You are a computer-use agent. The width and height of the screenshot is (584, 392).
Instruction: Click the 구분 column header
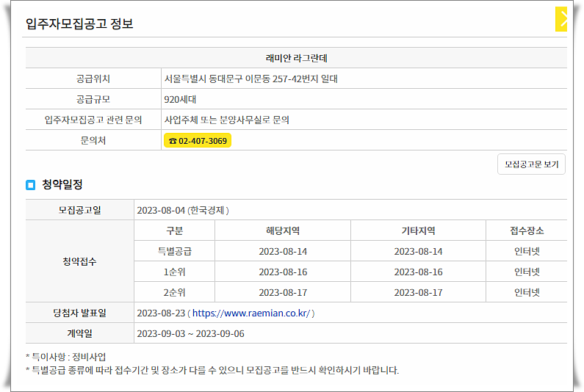click(174, 231)
